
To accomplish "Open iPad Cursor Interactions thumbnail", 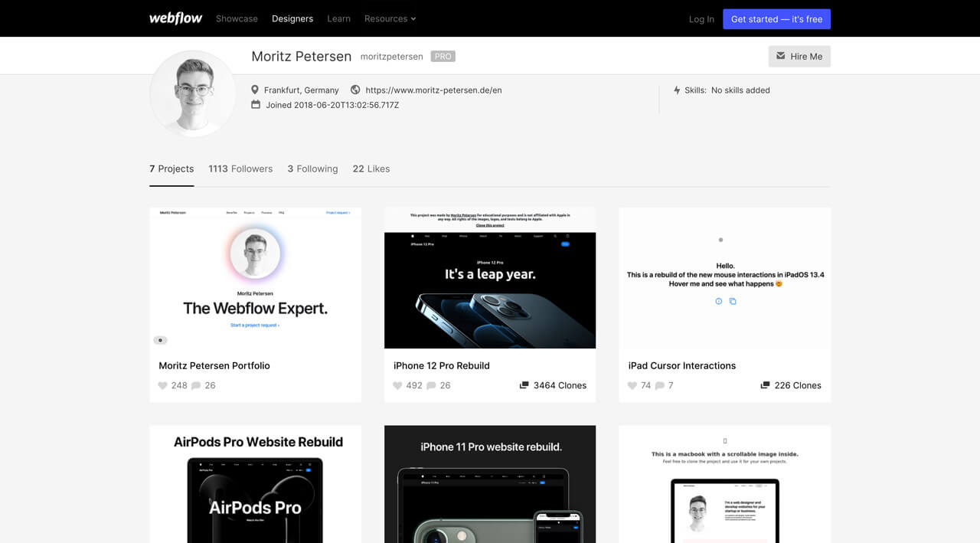I will pyautogui.click(x=724, y=278).
